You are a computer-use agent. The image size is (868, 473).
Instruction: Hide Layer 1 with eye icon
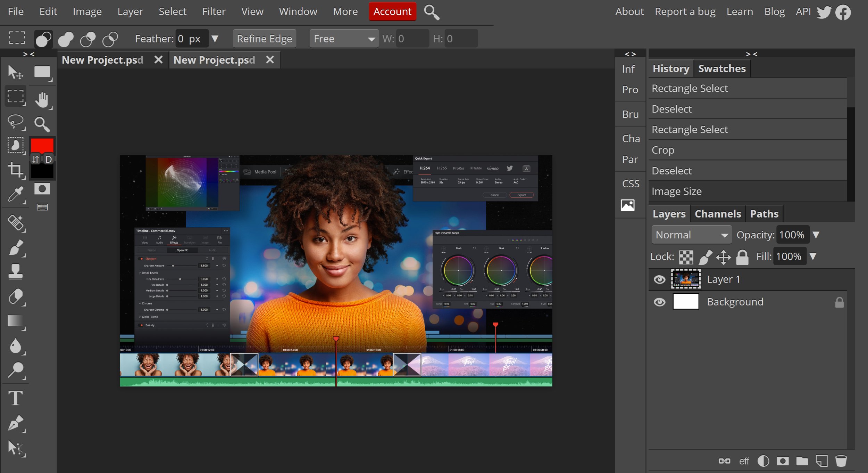click(659, 279)
